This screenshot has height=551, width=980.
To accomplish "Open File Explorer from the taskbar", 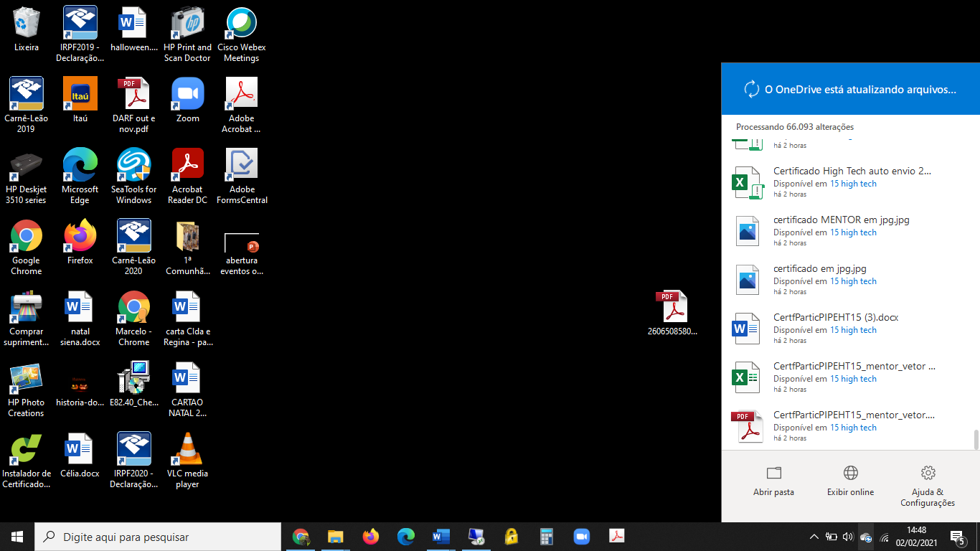I will [336, 537].
